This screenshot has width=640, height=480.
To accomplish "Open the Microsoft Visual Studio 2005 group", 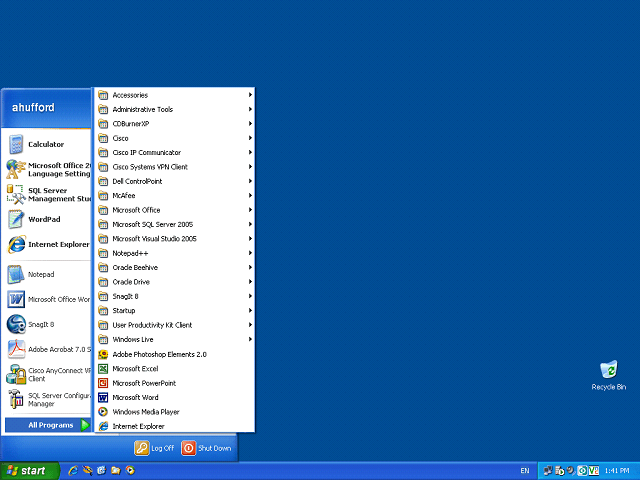I will (x=175, y=239).
